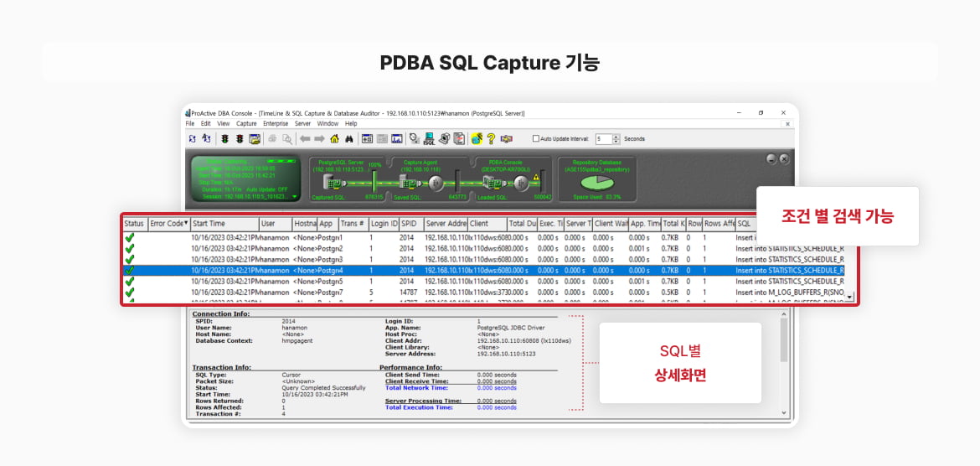This screenshot has width=980, height=466.
Task: Click the M_LOG_BUFFERS_R insert SQL cell
Action: tap(790, 293)
